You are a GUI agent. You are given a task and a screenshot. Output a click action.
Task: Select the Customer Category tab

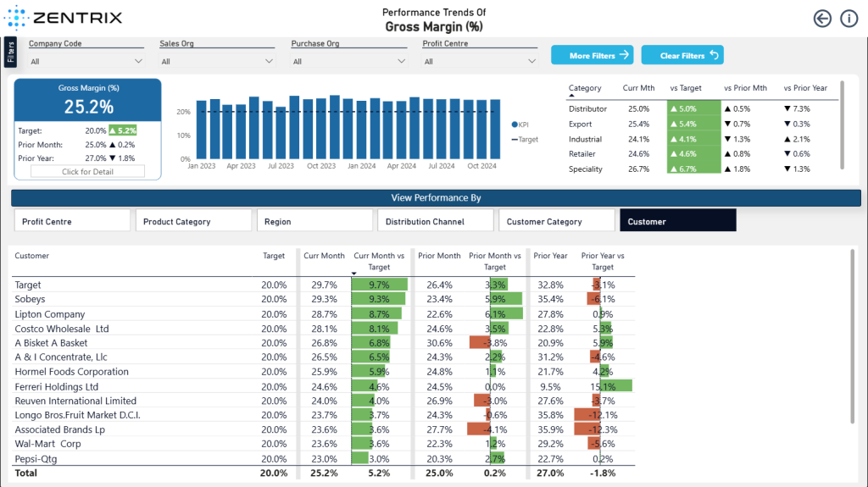(557, 221)
